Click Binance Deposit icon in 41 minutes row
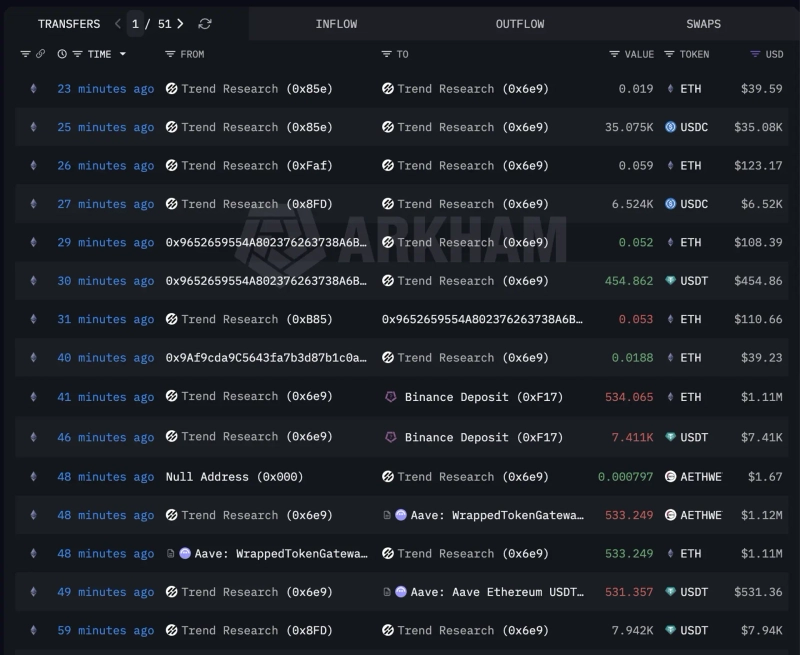 (x=391, y=397)
